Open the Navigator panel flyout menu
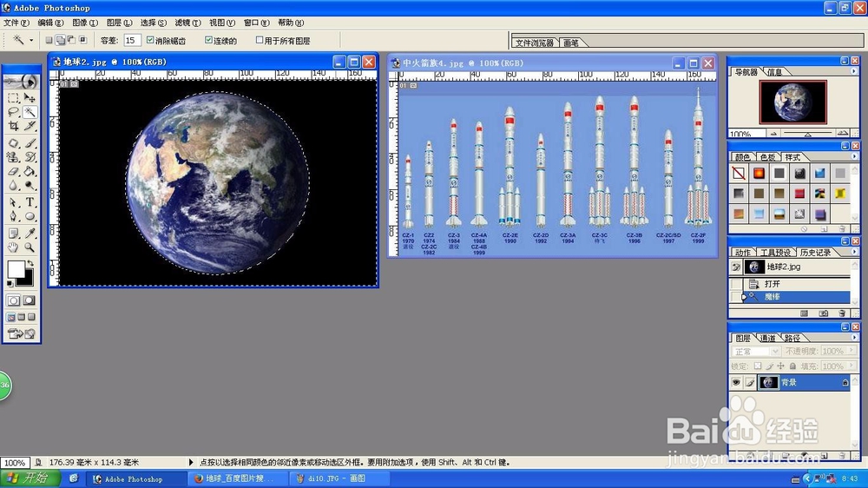 point(853,71)
